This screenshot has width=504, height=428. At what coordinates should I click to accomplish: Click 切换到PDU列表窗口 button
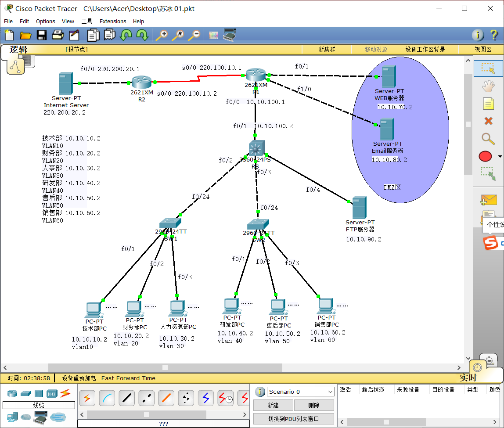(x=293, y=419)
